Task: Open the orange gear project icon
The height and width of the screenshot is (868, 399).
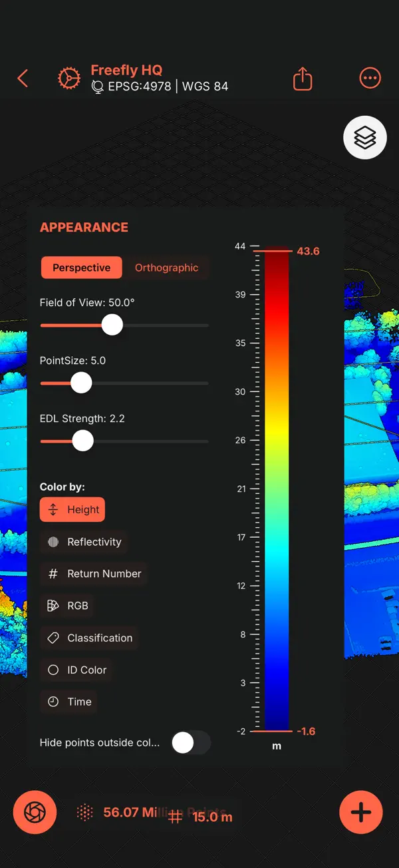Action: (x=68, y=79)
